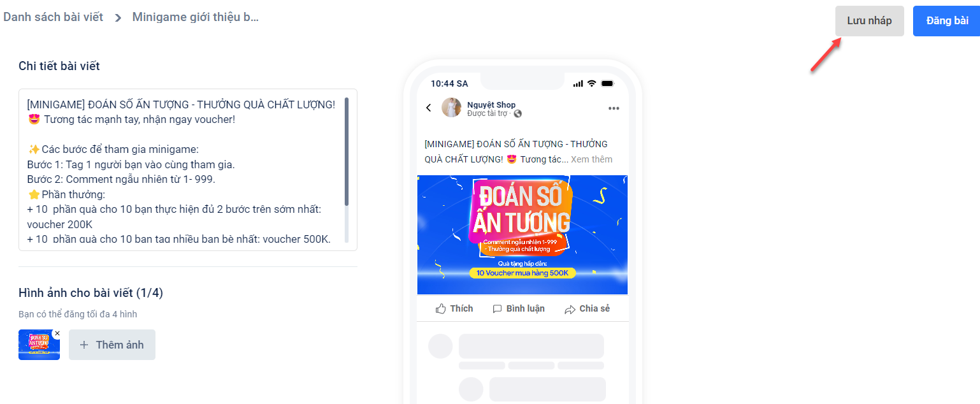Publish the post with Đăng bài
This screenshot has height=404, width=980.
click(x=947, y=21)
